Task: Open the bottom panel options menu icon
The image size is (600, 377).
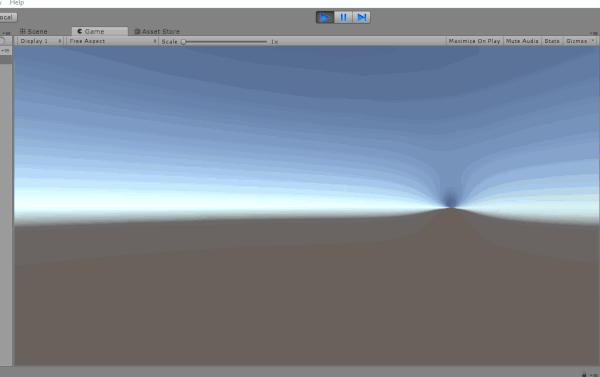Action: [594, 375]
